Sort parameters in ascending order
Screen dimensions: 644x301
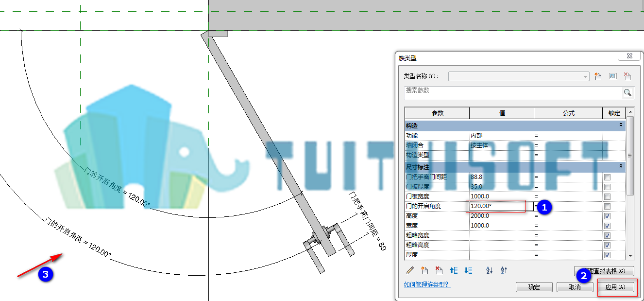(x=490, y=270)
